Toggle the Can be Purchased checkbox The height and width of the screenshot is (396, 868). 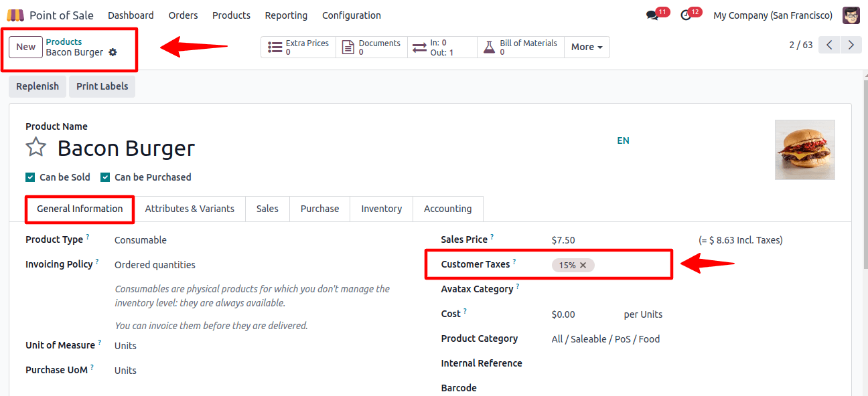coord(105,177)
